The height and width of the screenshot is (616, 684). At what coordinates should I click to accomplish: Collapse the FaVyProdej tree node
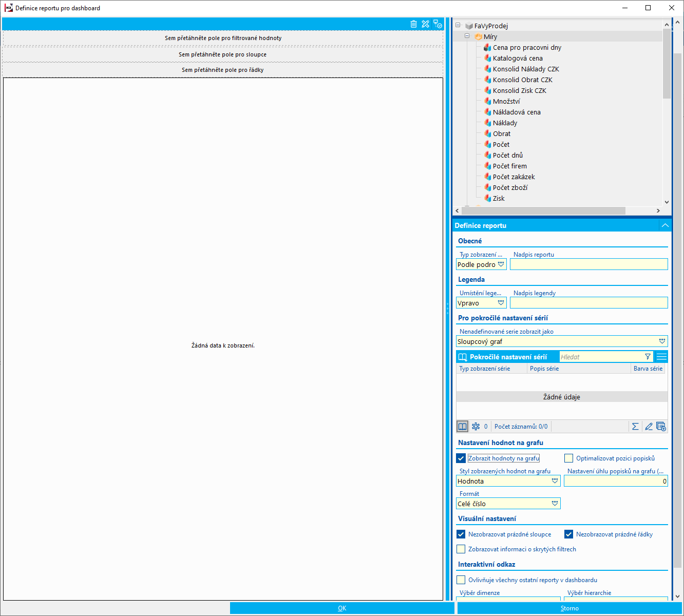coord(458,25)
